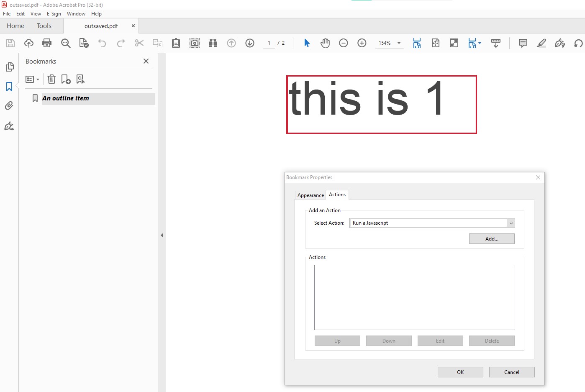Image resolution: width=585 pixels, height=392 pixels.
Task: Delete the selected bookmark using trash icon
Action: coord(51,79)
